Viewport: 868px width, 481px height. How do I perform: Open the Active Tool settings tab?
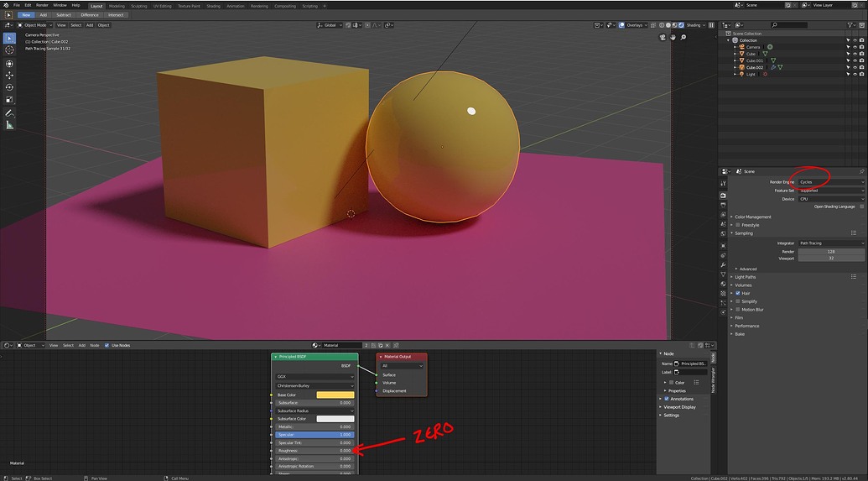click(x=723, y=183)
